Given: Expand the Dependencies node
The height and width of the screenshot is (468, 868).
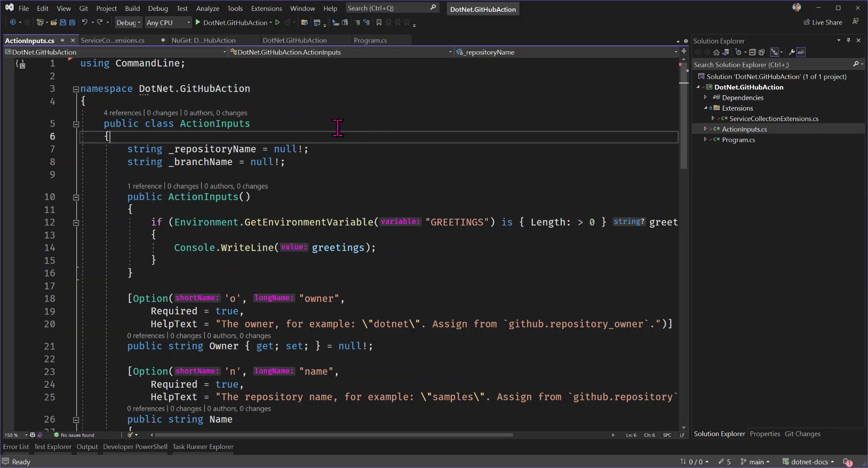Looking at the screenshot, I should click(705, 97).
